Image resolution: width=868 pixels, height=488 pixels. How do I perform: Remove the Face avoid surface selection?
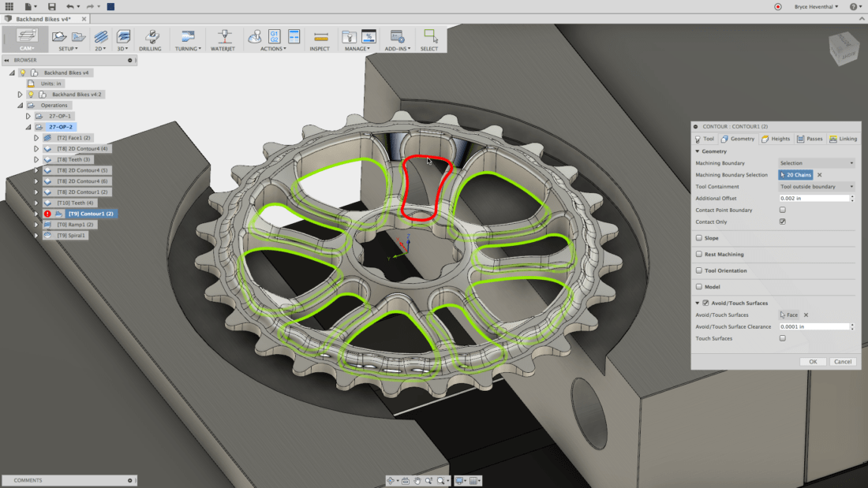(806, 315)
